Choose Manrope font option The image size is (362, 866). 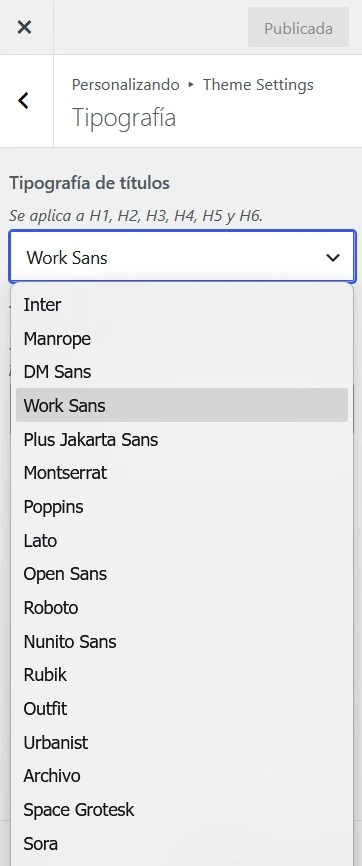pyautogui.click(x=182, y=338)
